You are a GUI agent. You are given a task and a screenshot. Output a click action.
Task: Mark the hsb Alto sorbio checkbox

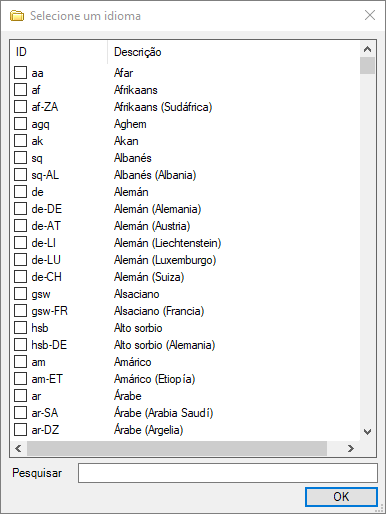click(x=20, y=328)
